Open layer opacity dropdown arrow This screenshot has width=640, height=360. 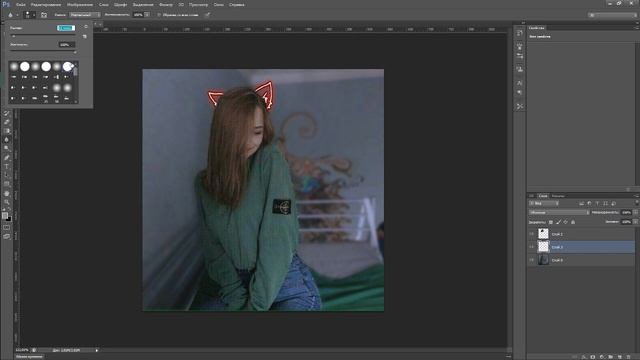[x=636, y=213]
